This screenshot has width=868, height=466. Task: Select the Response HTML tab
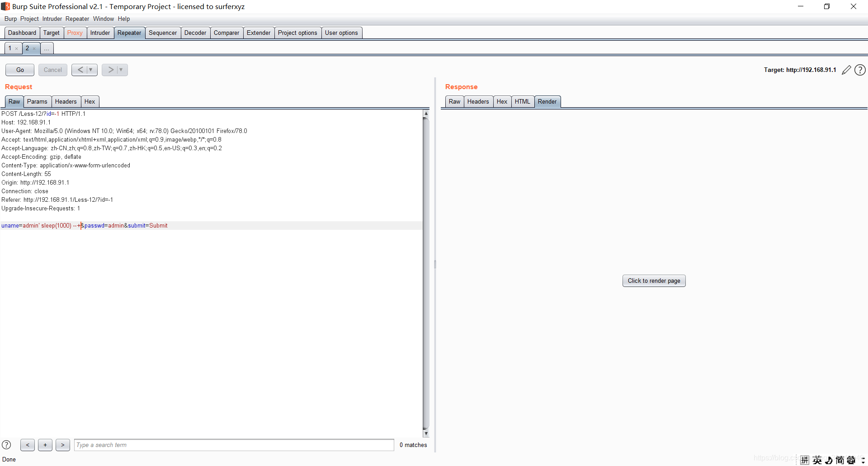522,102
